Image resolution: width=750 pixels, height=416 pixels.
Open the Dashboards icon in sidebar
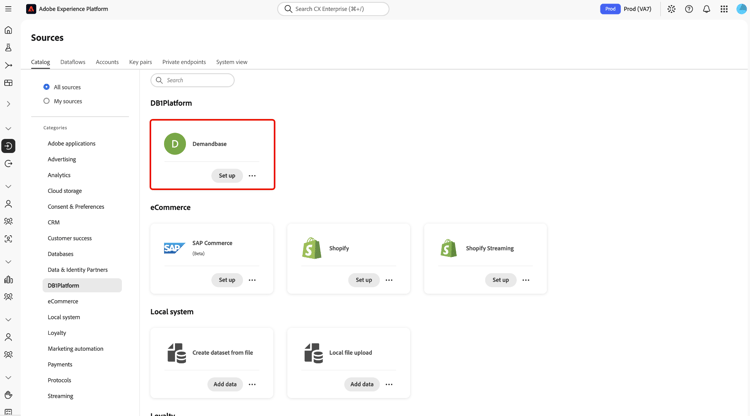[x=8, y=83]
